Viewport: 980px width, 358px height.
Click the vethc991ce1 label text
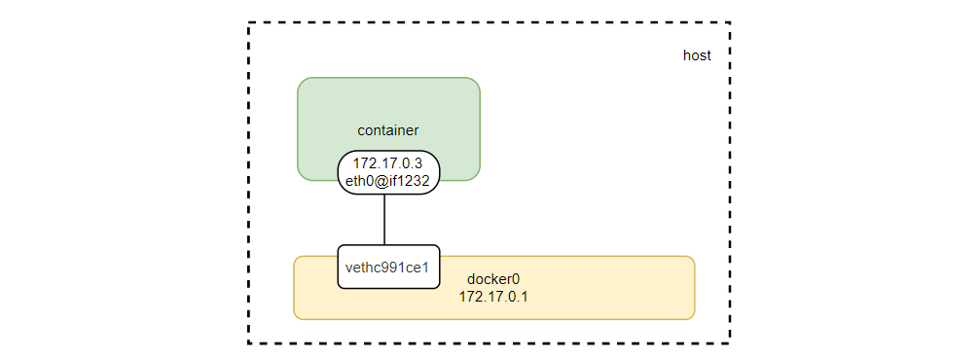coord(387,267)
